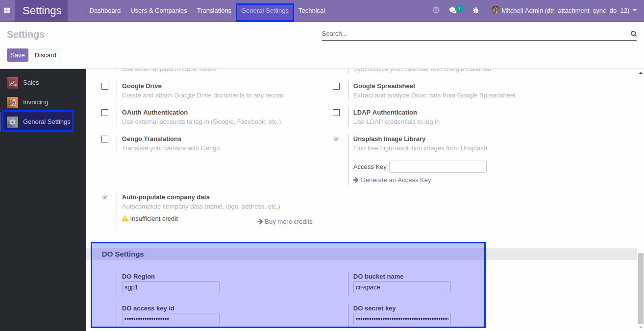The height and width of the screenshot is (331, 644).
Task: Click the search magnifier icon
Action: pos(633,34)
